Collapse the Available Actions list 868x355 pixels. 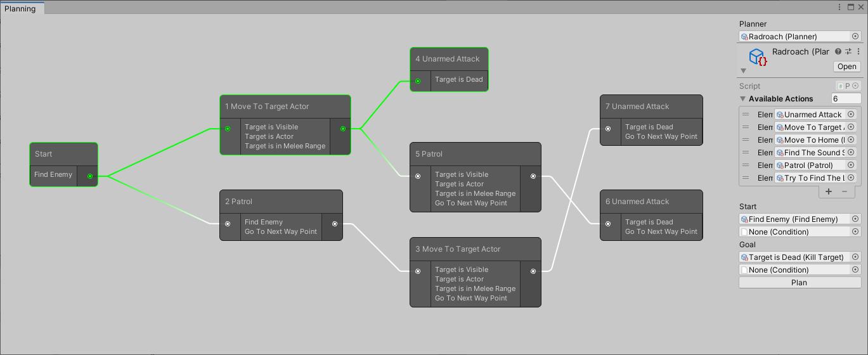[743, 99]
